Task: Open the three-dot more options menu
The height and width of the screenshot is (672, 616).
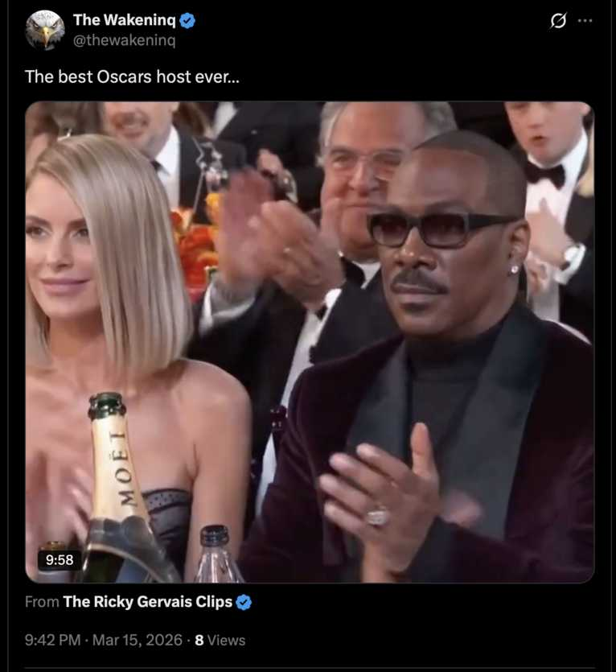Action: [x=585, y=21]
